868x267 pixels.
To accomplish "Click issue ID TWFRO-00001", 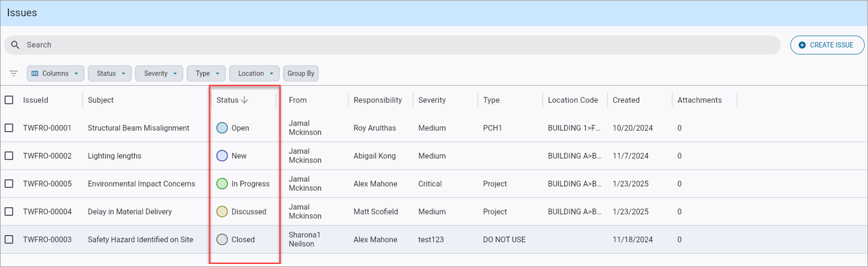I will [x=47, y=128].
